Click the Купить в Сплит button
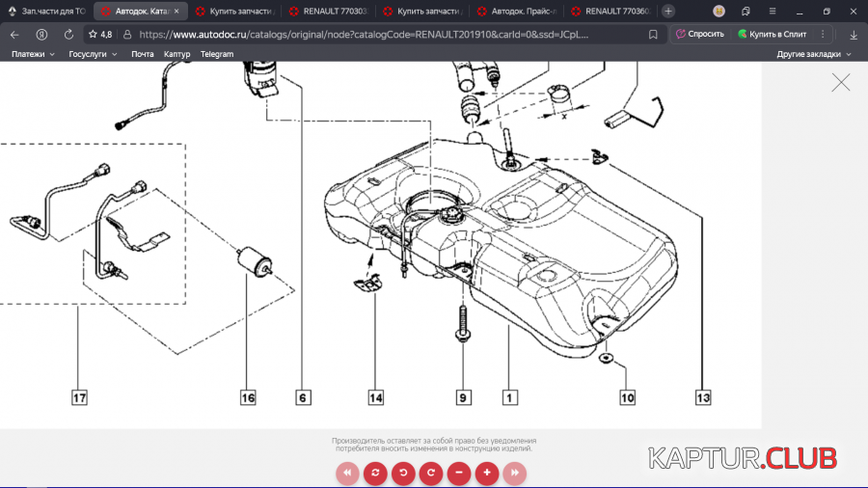 pyautogui.click(x=772, y=34)
